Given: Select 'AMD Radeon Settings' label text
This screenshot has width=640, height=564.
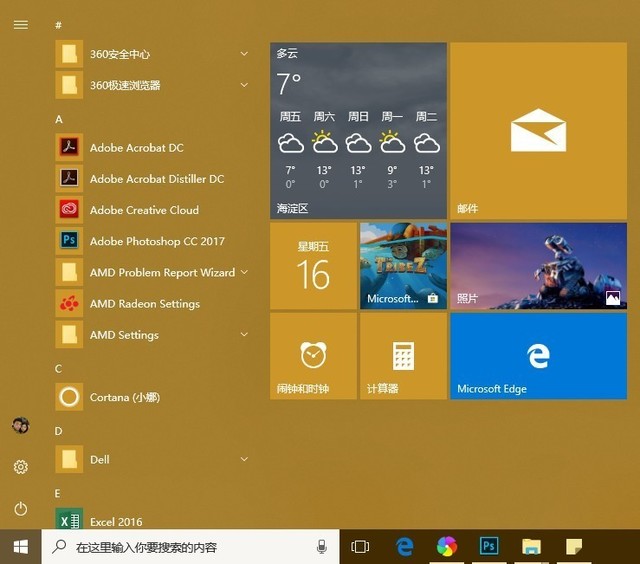Looking at the screenshot, I should tap(145, 304).
